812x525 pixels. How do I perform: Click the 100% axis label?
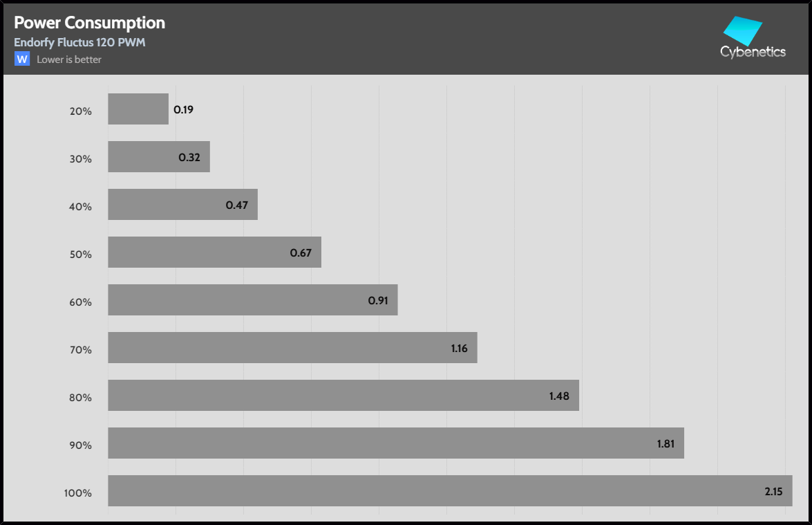pyautogui.click(x=77, y=493)
